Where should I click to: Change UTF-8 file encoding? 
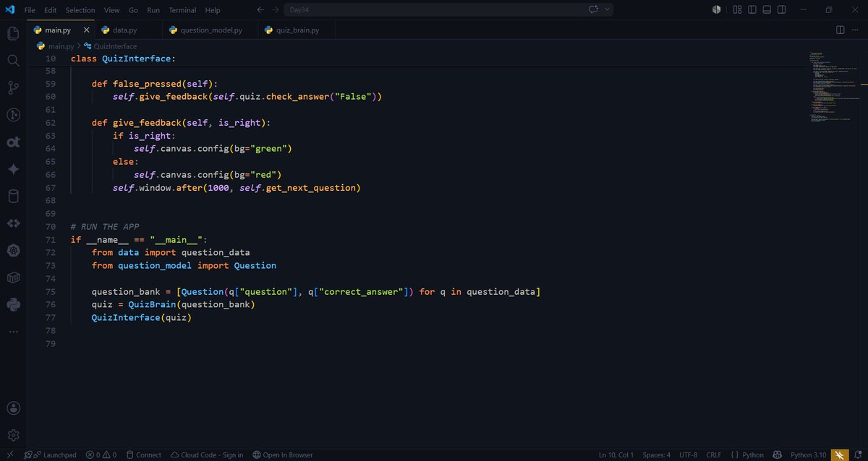tap(689, 455)
